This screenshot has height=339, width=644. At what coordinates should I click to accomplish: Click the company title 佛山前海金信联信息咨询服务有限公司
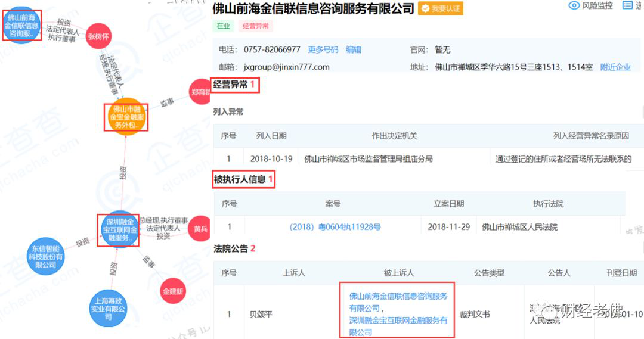click(314, 8)
